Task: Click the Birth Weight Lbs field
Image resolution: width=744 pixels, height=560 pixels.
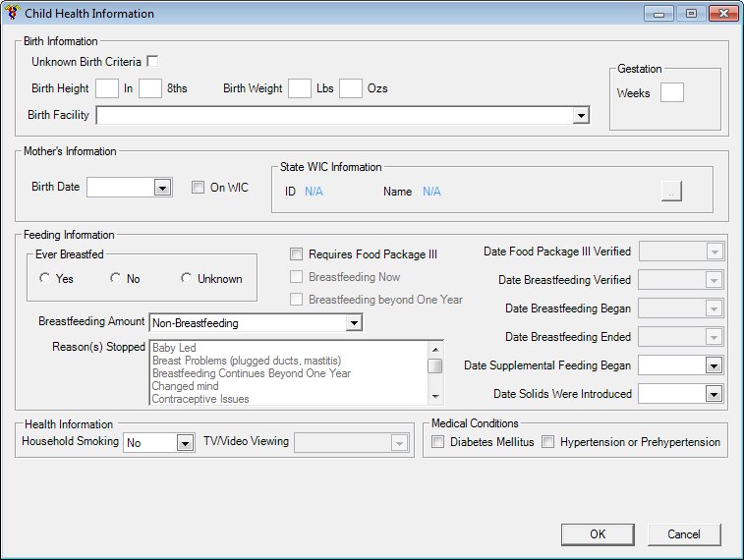Action: click(x=300, y=88)
